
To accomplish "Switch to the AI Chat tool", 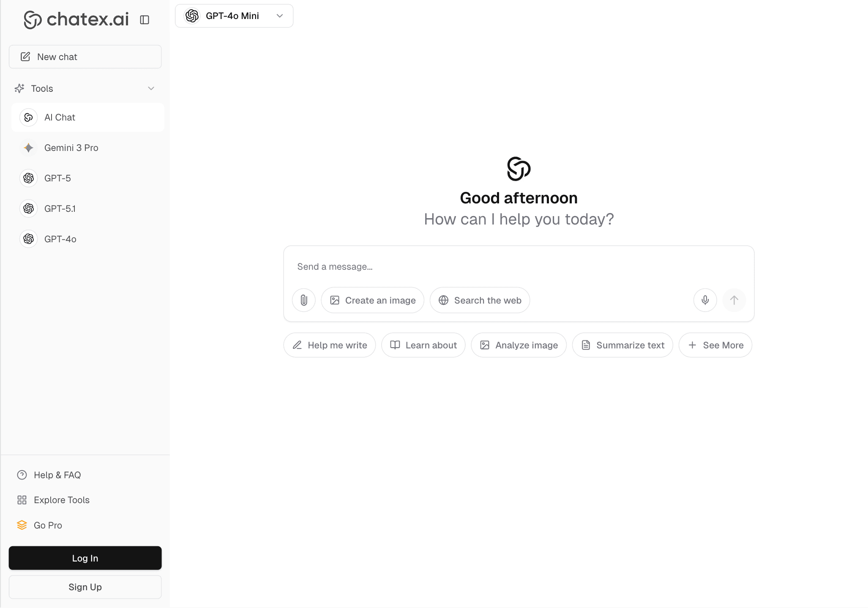I will (x=87, y=117).
